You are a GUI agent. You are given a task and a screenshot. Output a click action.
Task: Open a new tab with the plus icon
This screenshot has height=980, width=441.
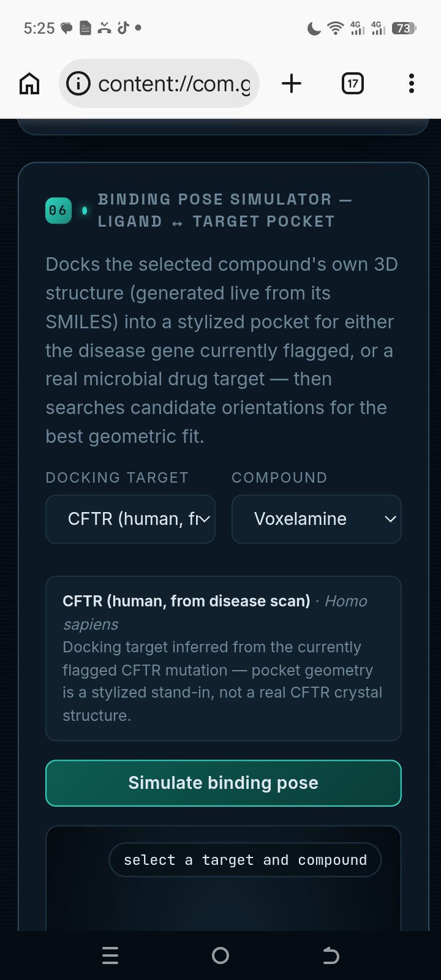[x=292, y=83]
